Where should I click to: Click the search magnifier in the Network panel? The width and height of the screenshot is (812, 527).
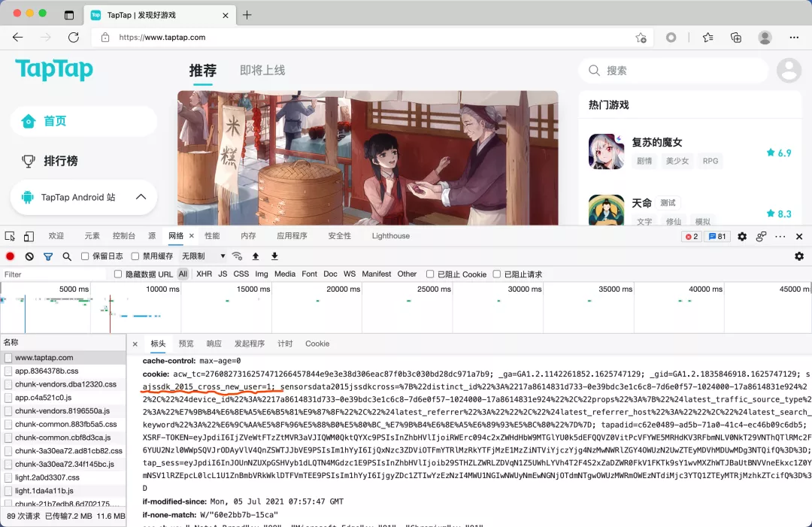[x=67, y=255]
